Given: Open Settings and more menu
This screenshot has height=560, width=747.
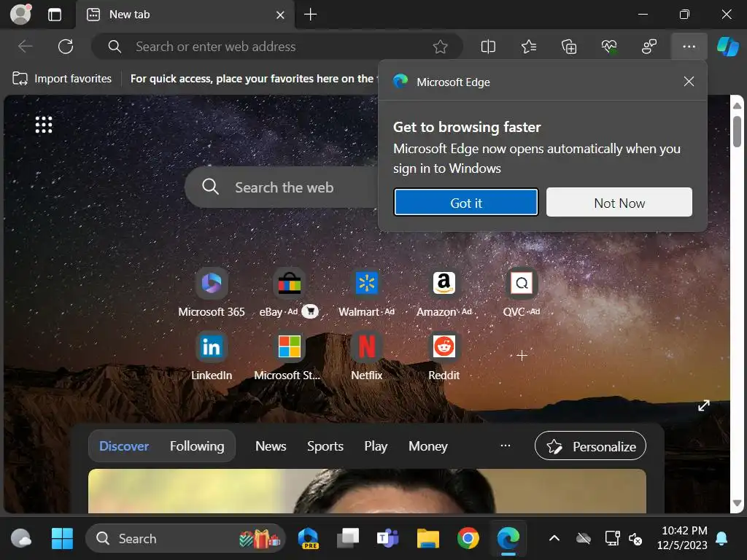Looking at the screenshot, I should pos(689,47).
